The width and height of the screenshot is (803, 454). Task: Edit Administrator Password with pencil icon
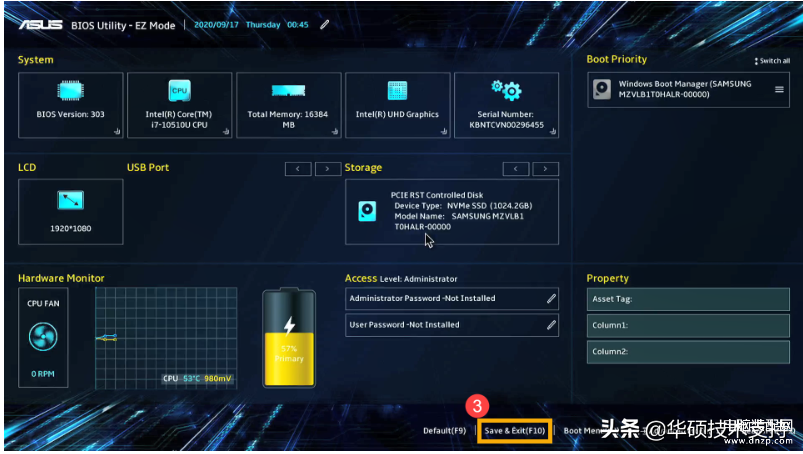coord(551,298)
